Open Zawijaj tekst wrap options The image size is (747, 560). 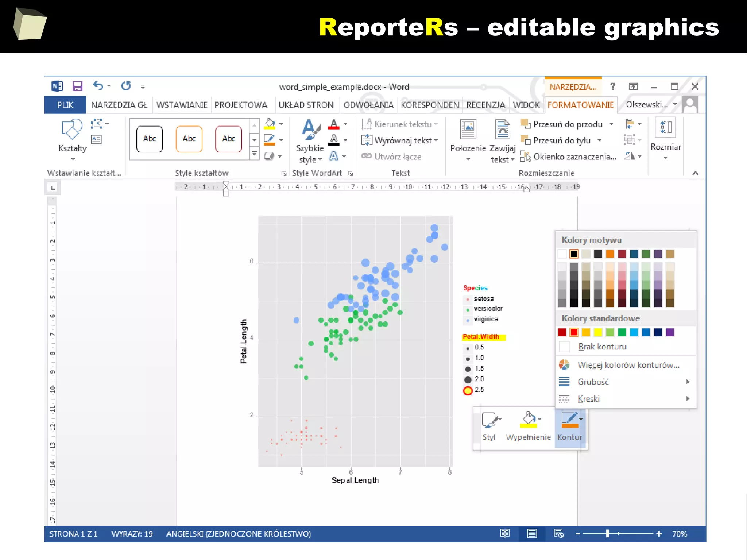click(x=502, y=141)
